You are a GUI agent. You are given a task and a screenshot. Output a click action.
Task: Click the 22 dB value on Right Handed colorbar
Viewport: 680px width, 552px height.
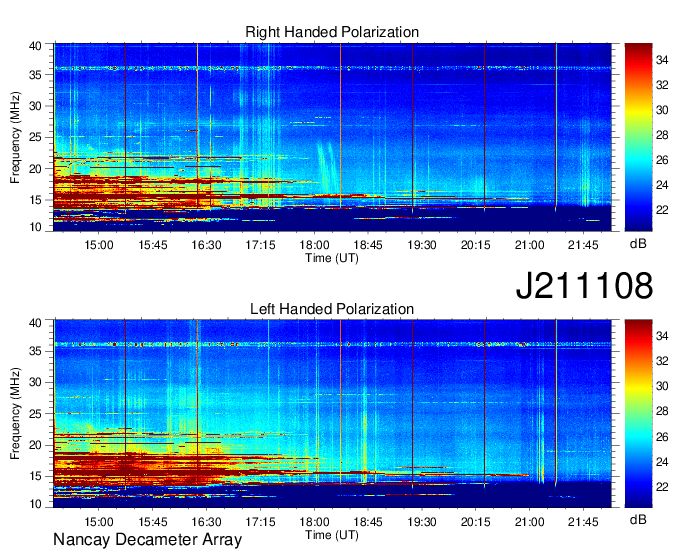(x=662, y=210)
